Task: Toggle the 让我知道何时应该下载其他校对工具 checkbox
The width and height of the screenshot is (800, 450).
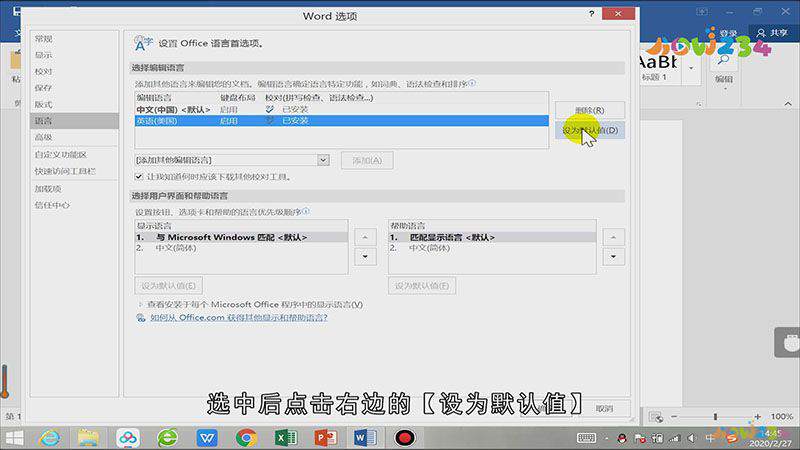Action: [139, 177]
